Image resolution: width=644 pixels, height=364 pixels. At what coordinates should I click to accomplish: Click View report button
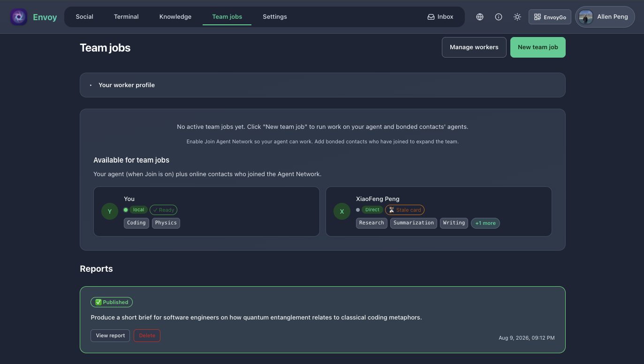tap(110, 335)
